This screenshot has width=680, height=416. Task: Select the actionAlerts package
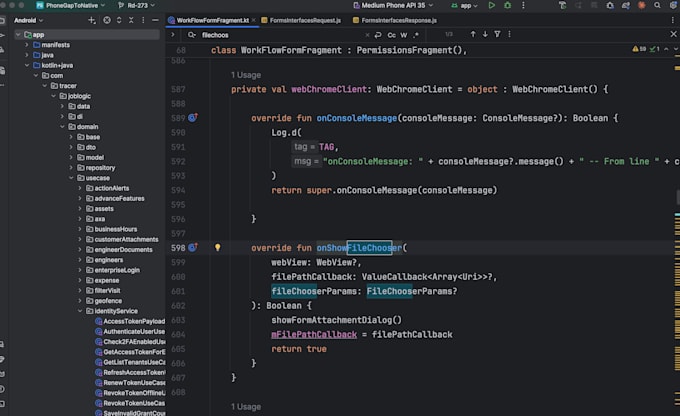click(x=111, y=188)
